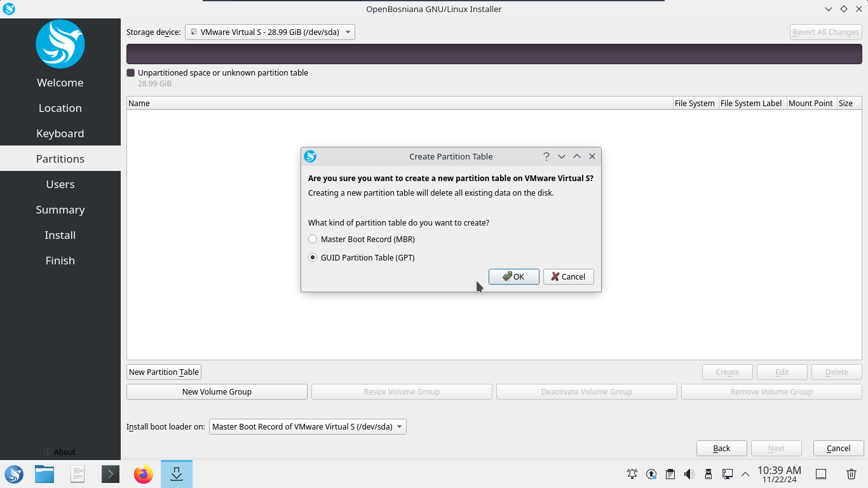868x488 pixels.
Task: Open notifications bell in system tray
Action: pos(632,474)
